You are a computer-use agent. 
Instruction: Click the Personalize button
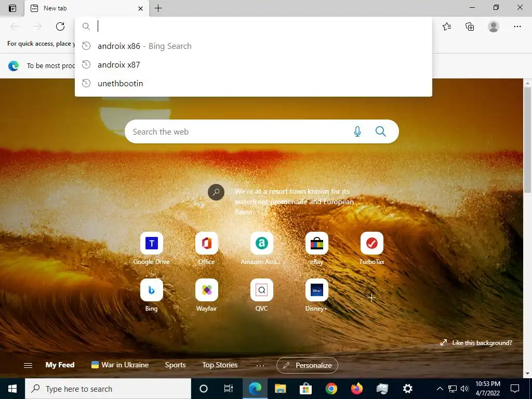pos(307,365)
